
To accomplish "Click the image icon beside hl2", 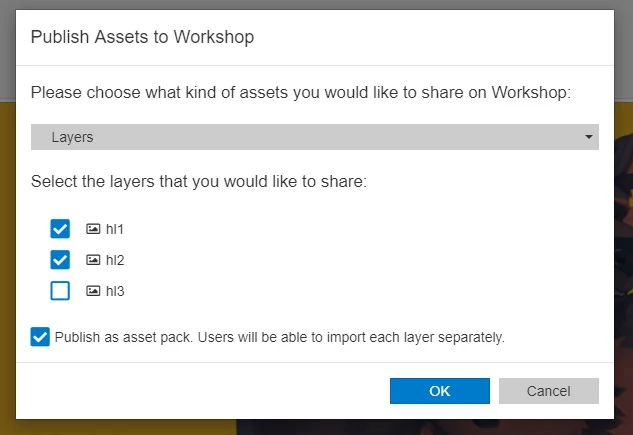I will click(93, 260).
